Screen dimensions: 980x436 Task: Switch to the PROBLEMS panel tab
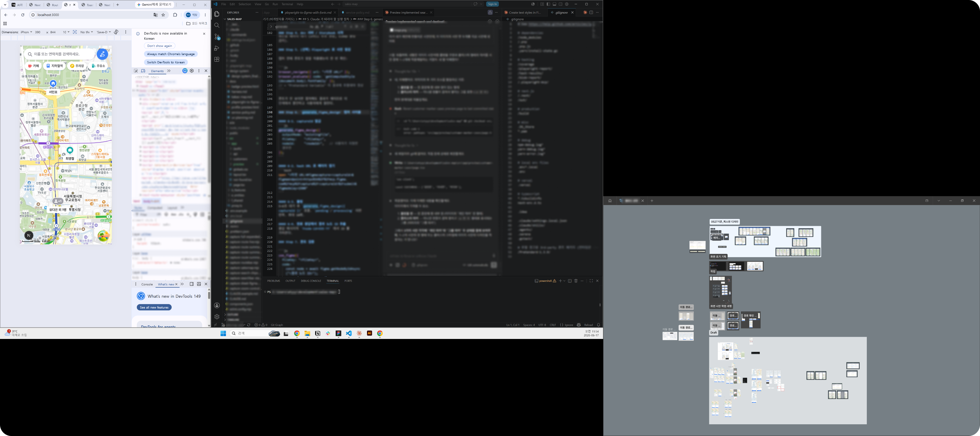[x=273, y=281]
